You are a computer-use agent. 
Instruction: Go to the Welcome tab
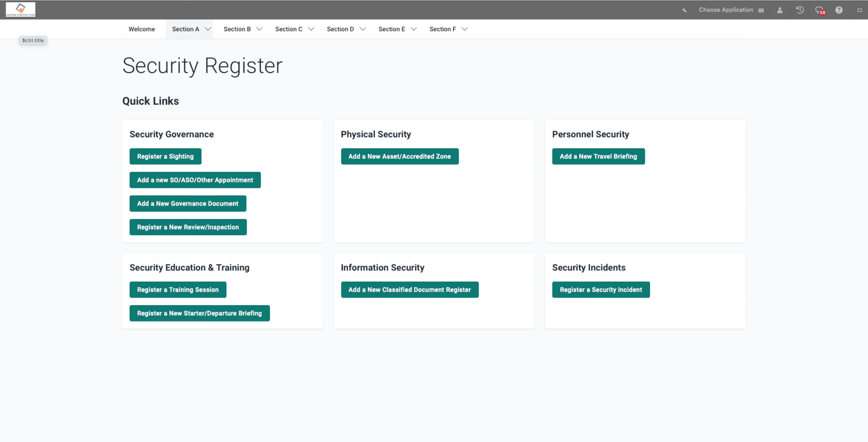click(142, 29)
